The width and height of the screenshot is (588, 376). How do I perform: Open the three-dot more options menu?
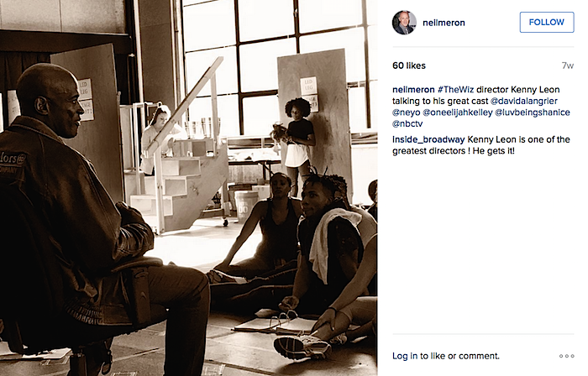[566, 356]
